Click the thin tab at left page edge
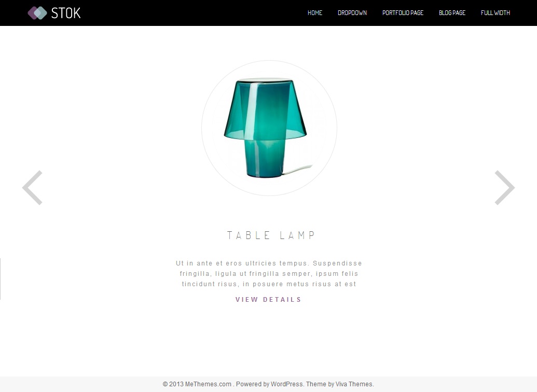This screenshot has height=392, width=537. (1, 279)
